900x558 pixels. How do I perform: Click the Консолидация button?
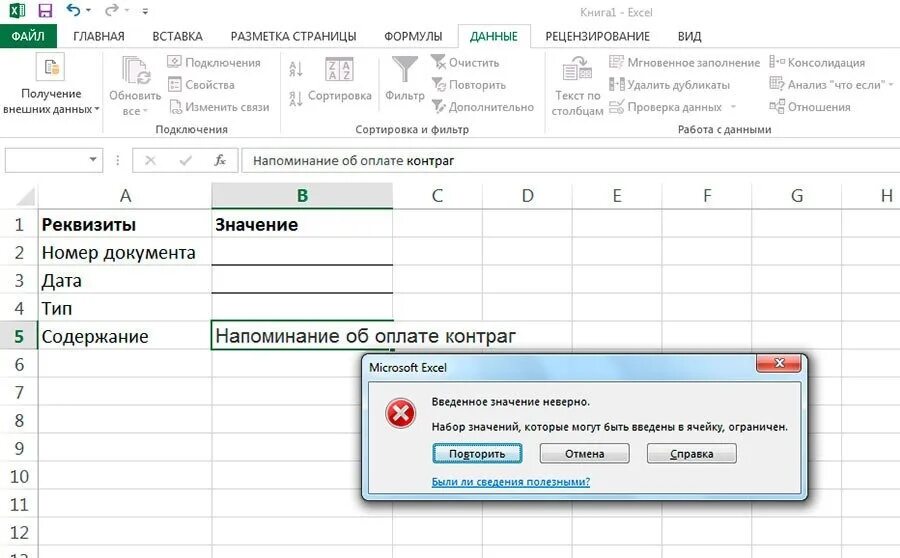click(817, 63)
